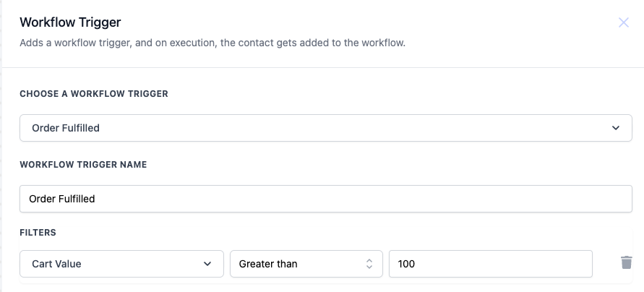Click the Workflow Trigger heading

[x=70, y=22]
